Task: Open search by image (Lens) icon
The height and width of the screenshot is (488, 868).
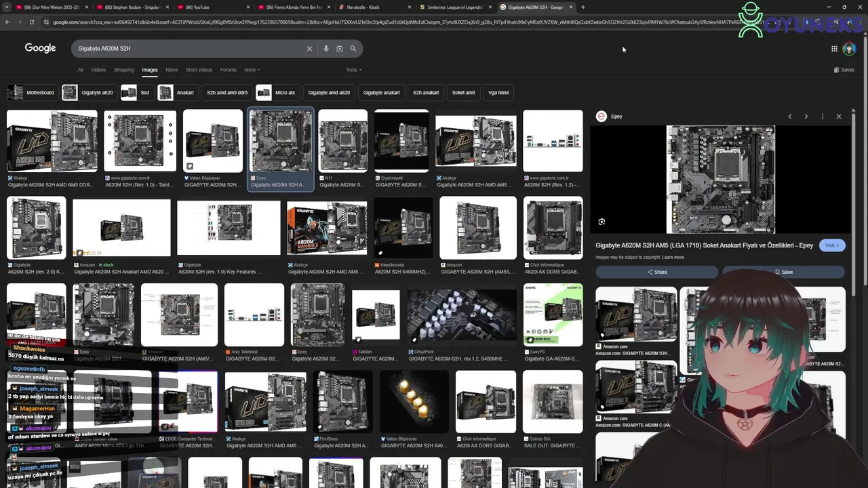Action: coord(339,49)
